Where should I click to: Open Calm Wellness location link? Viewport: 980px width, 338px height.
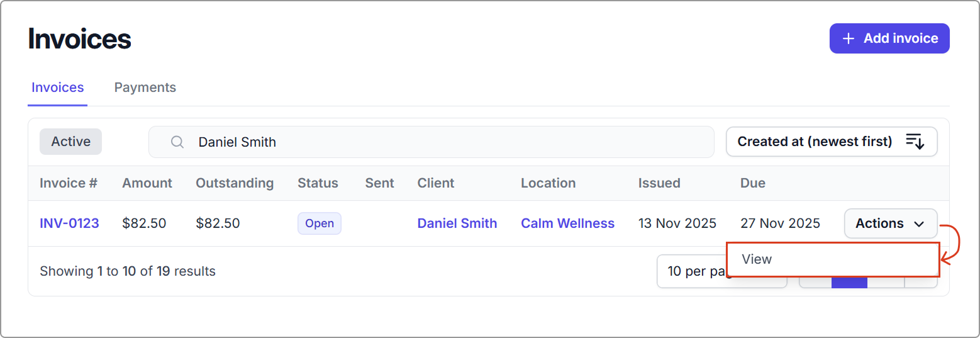[567, 223]
